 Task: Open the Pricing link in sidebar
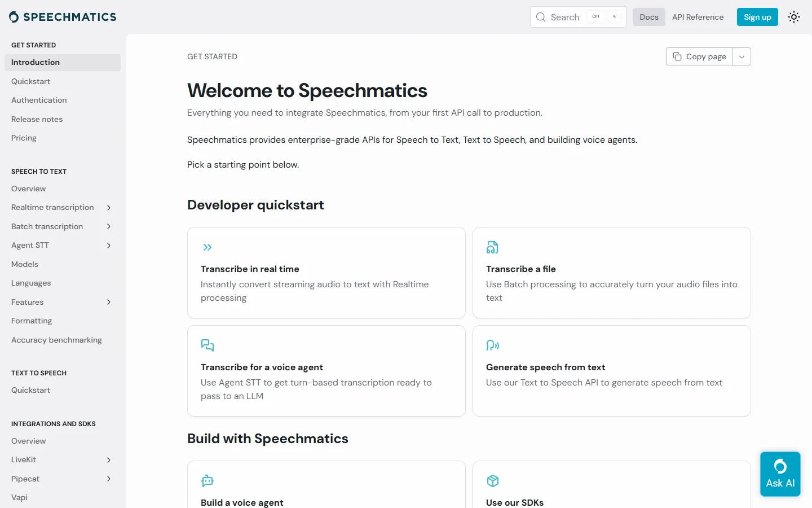click(24, 138)
